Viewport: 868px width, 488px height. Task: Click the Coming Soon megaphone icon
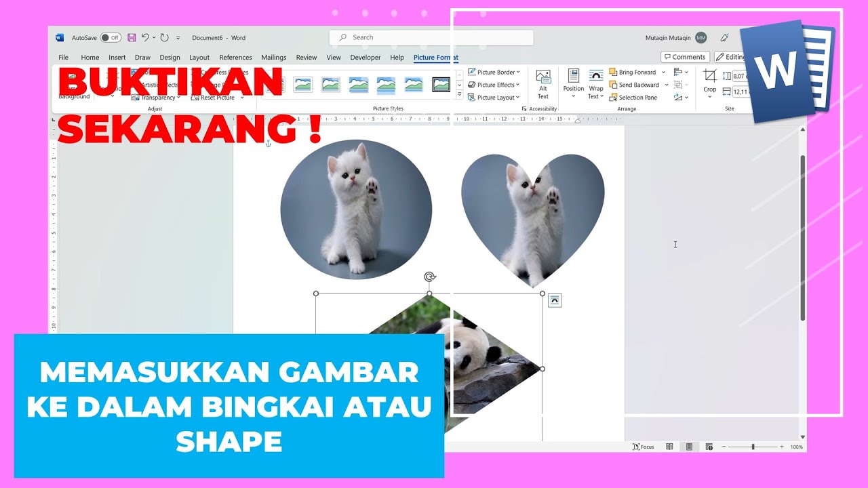pyautogui.click(x=725, y=38)
